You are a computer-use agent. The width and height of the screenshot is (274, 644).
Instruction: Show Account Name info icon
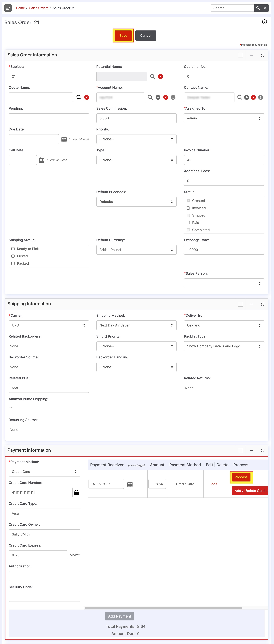tap(173, 97)
